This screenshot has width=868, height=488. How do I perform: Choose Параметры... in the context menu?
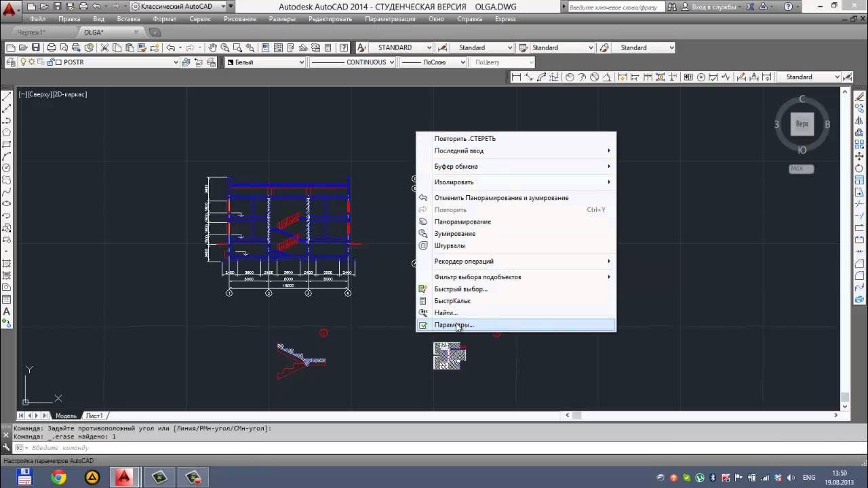516,325
